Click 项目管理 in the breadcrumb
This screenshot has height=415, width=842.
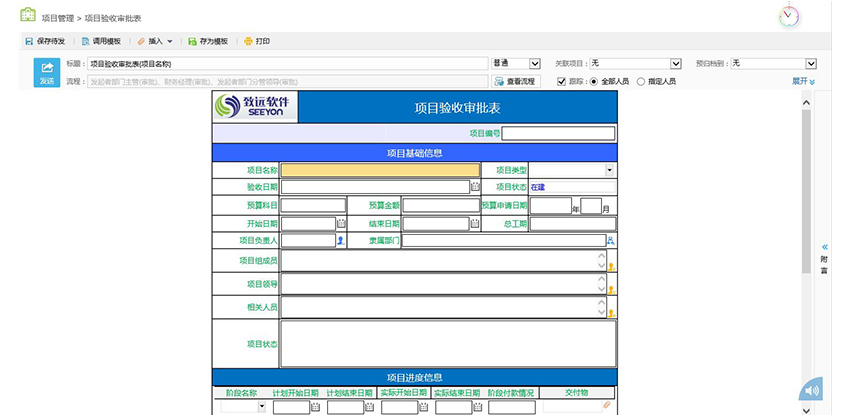pos(58,18)
